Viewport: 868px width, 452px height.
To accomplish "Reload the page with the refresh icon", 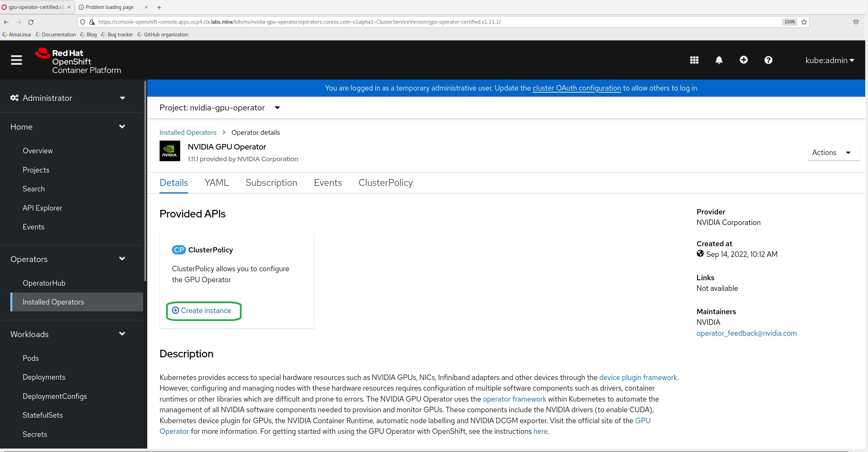I will click(x=31, y=22).
